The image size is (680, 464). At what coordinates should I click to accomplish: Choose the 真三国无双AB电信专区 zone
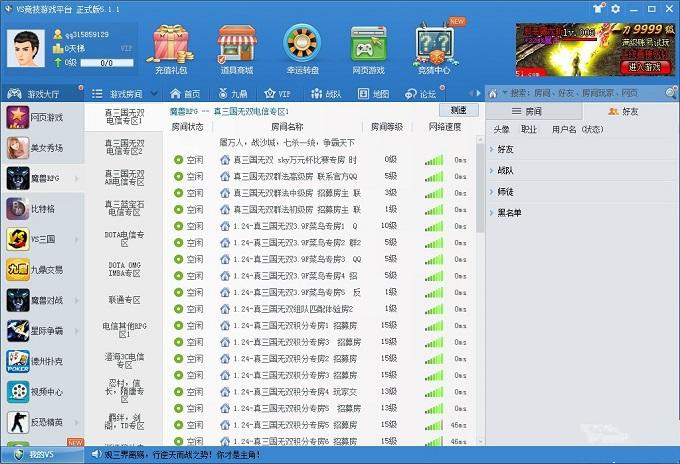124,178
